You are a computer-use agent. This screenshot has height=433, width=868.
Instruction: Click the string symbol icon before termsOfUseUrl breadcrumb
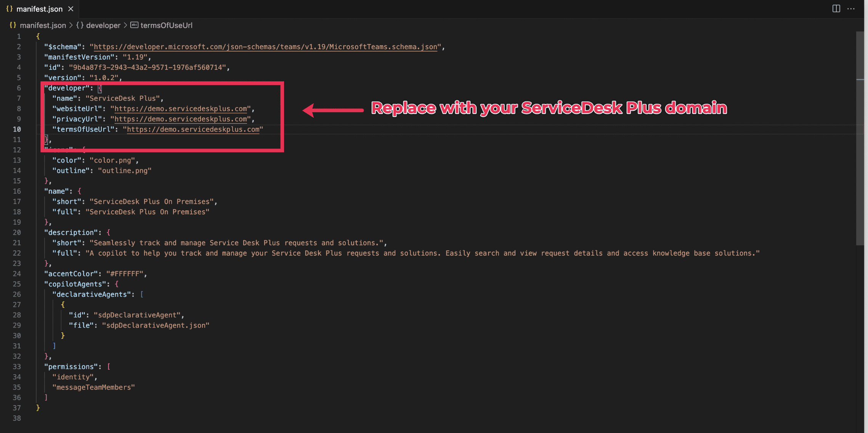click(134, 25)
